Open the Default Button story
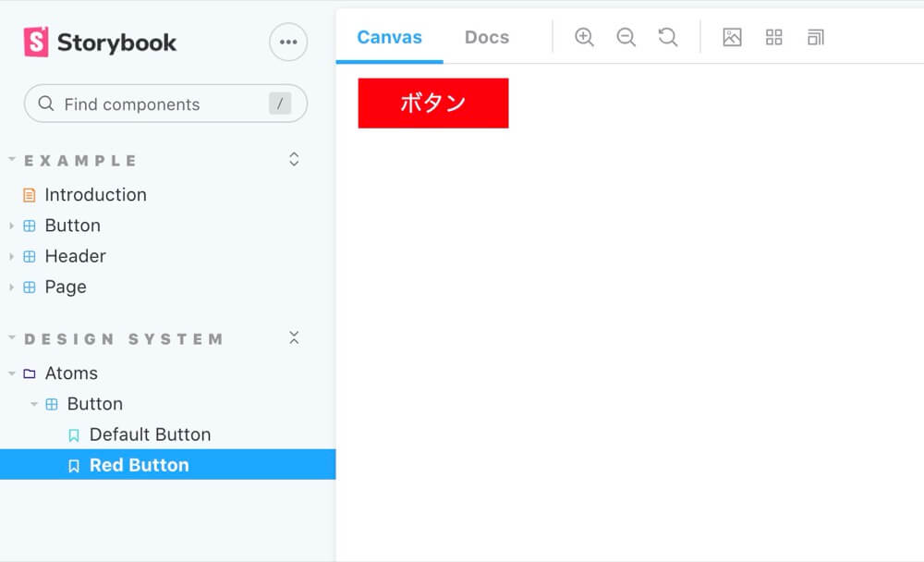 (149, 434)
